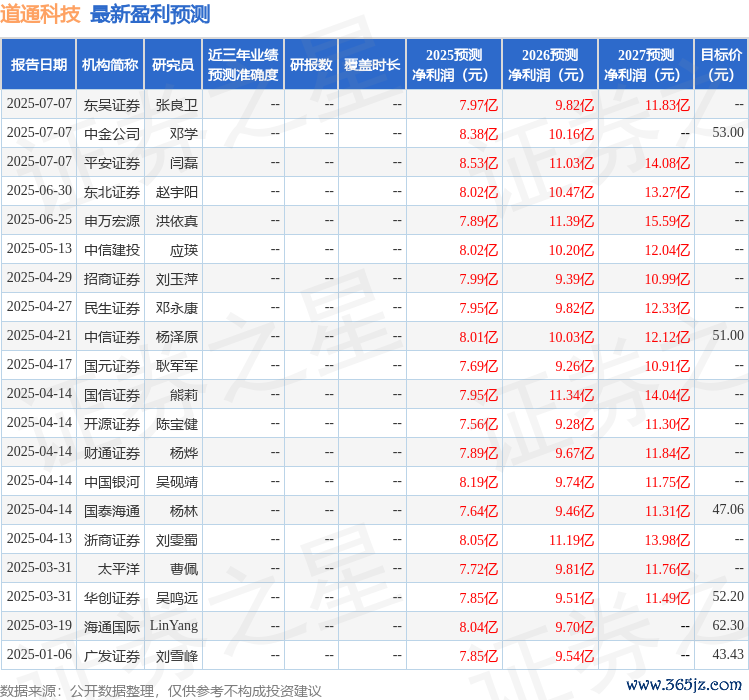
Task: Open the www.365jz.com website link
Action: [684, 685]
